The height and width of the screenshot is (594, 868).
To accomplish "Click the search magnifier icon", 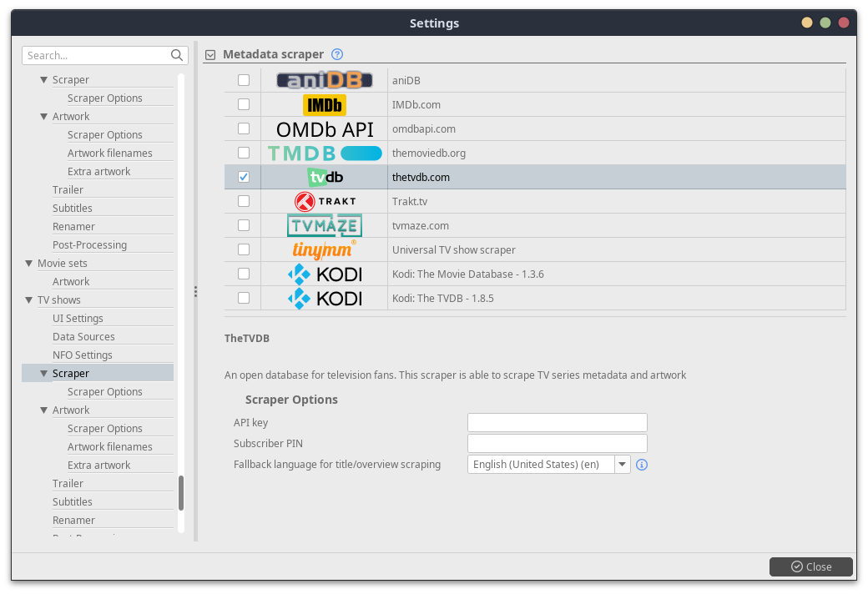I will coord(177,55).
